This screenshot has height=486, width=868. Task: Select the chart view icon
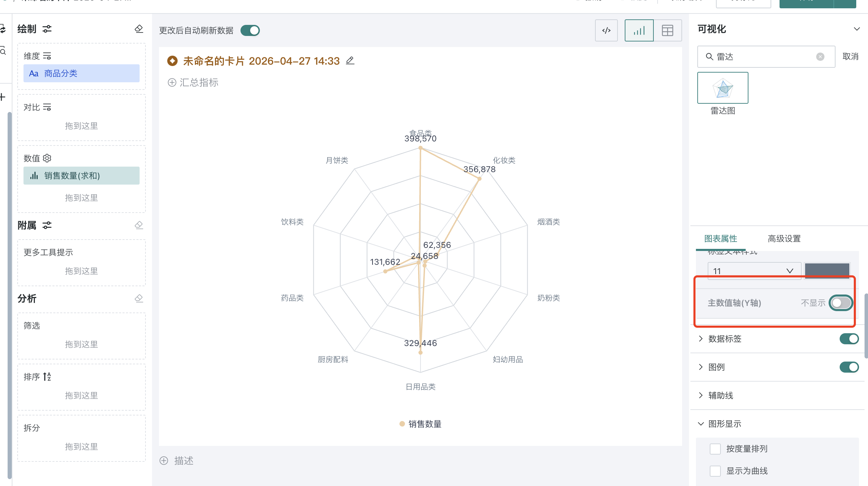(x=639, y=30)
